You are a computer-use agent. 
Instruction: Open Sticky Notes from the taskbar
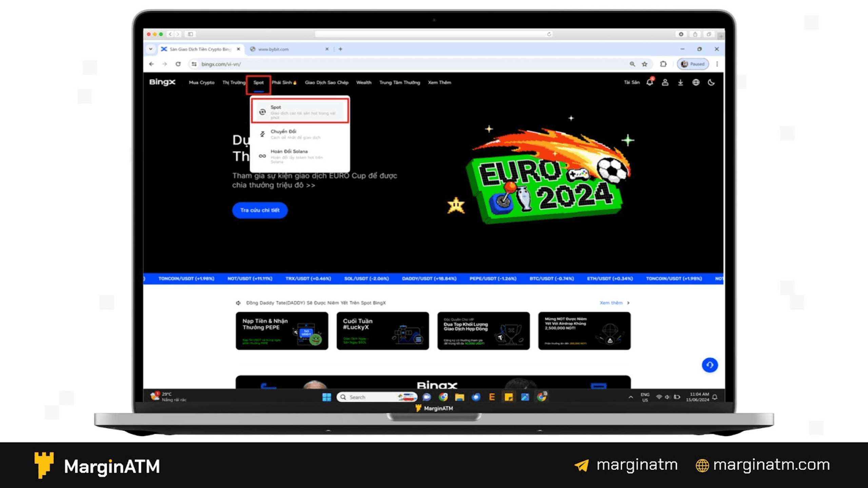(x=509, y=397)
